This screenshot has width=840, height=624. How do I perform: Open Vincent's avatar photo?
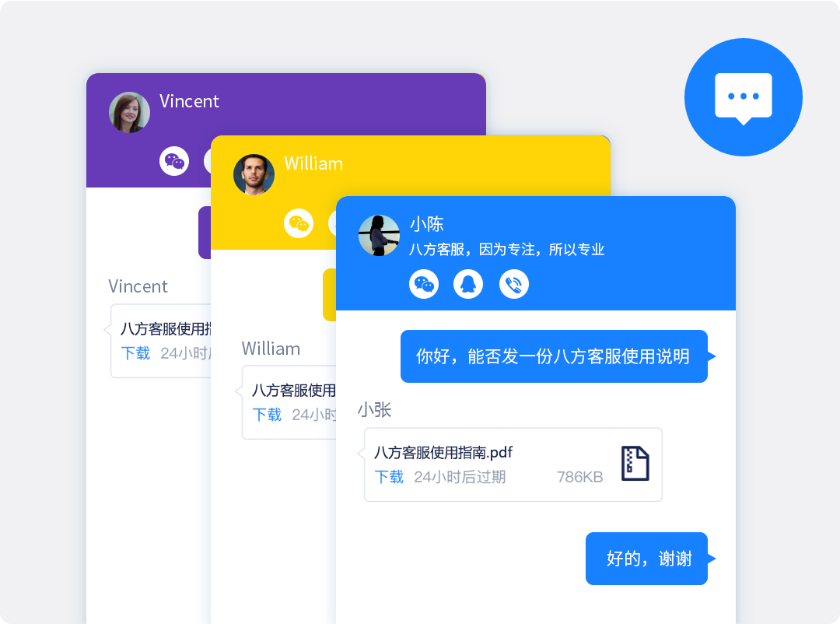tap(129, 112)
